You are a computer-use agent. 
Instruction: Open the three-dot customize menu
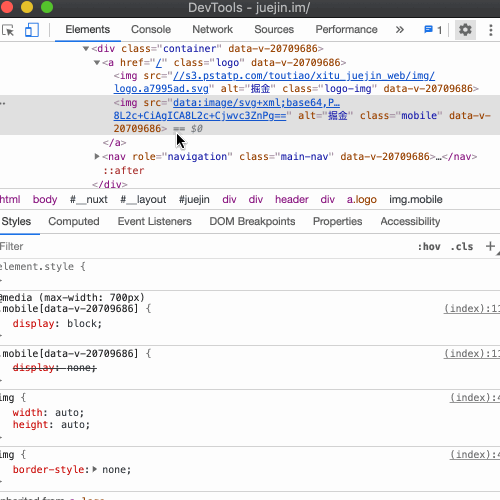tap(490, 30)
